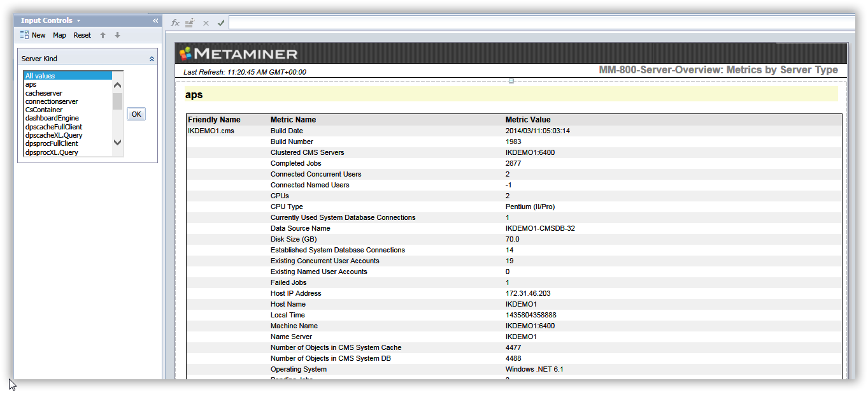Screen dimensions: 868x399
Task: Click OK to apply Server Kind selection
Action: coord(136,114)
